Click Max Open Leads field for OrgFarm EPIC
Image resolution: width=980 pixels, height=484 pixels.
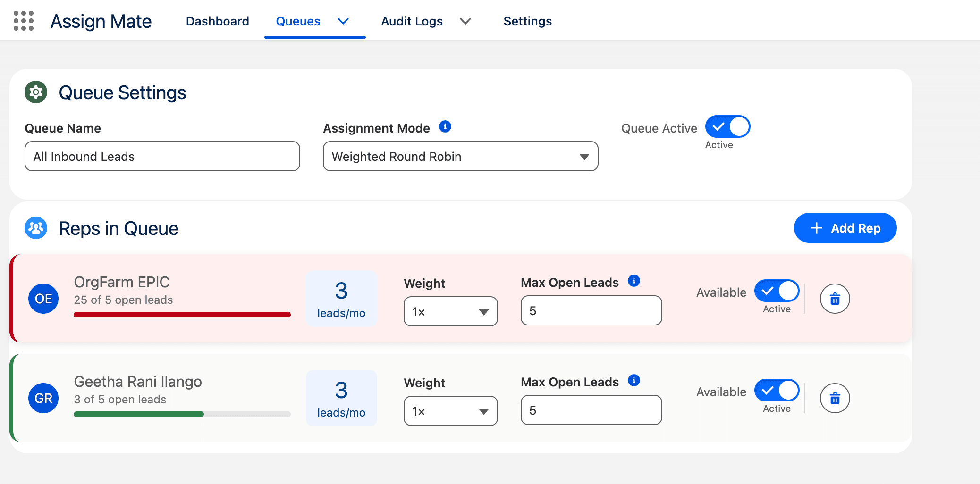591,310
